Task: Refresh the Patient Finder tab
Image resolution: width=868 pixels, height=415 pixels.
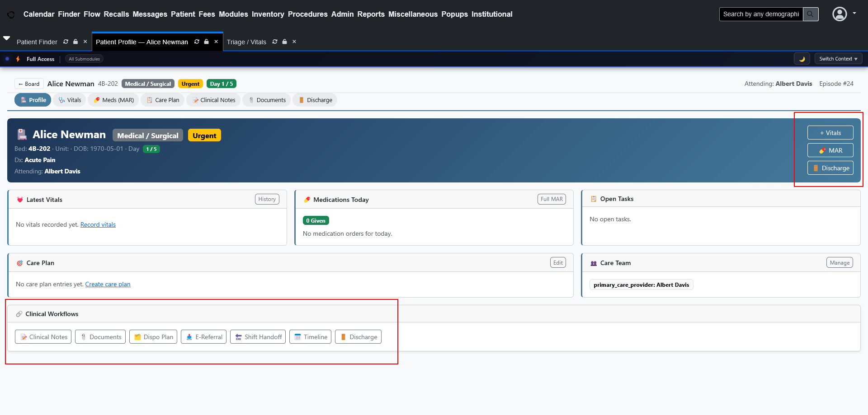Action: [66, 42]
